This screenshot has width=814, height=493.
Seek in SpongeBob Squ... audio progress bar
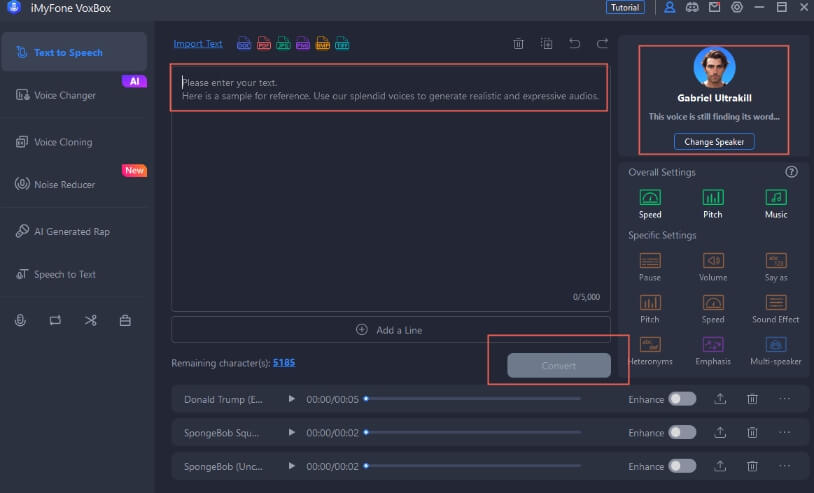tap(472, 432)
